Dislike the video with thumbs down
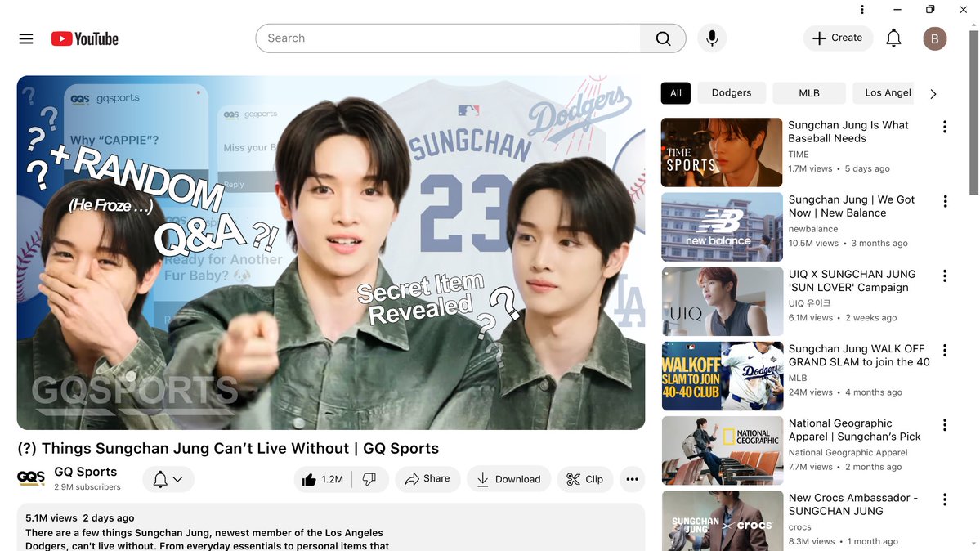 [369, 479]
